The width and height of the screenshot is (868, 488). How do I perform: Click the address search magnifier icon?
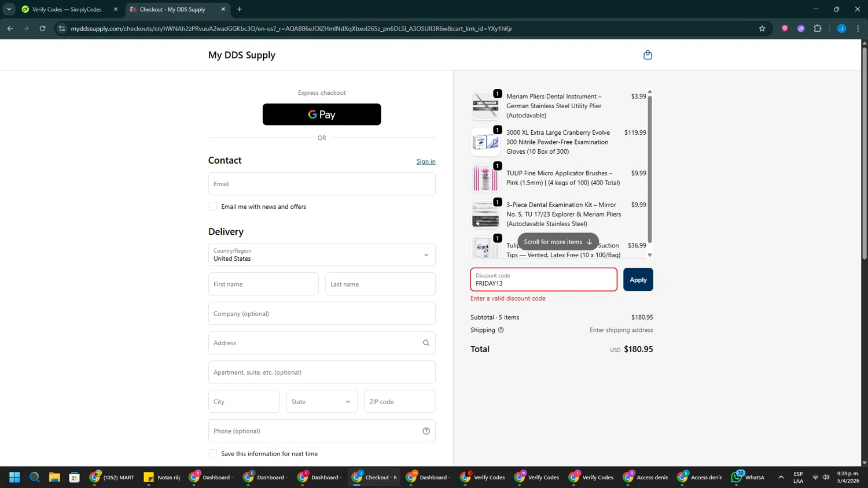426,343
